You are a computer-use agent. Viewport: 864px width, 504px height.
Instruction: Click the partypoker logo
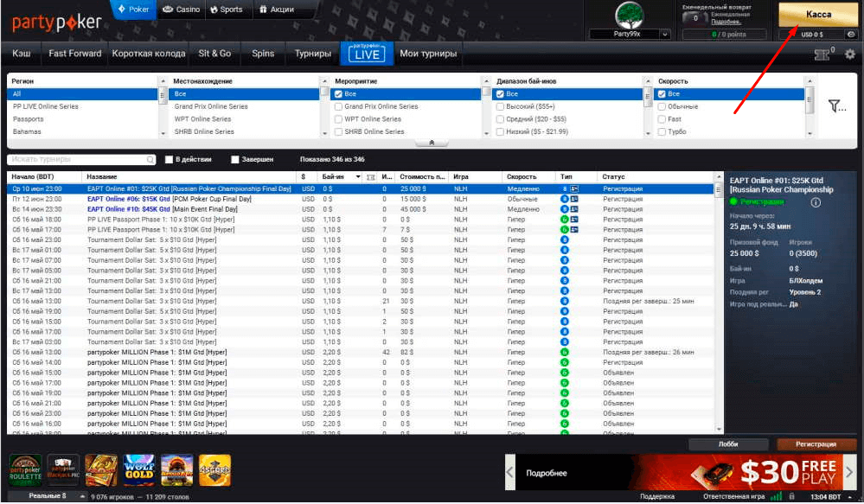(57, 22)
